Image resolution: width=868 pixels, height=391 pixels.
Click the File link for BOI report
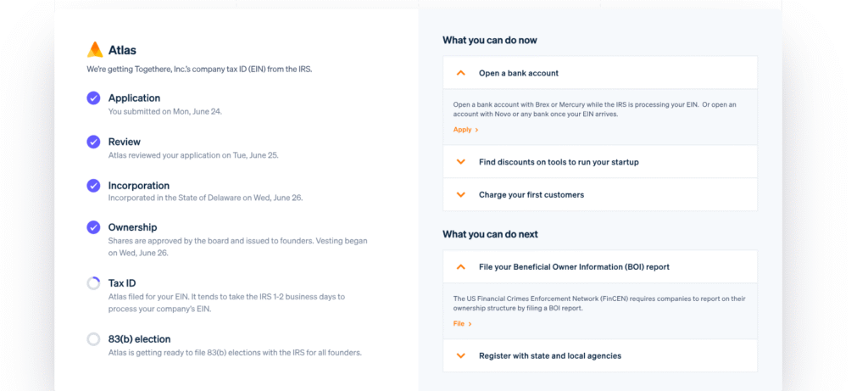click(x=462, y=324)
